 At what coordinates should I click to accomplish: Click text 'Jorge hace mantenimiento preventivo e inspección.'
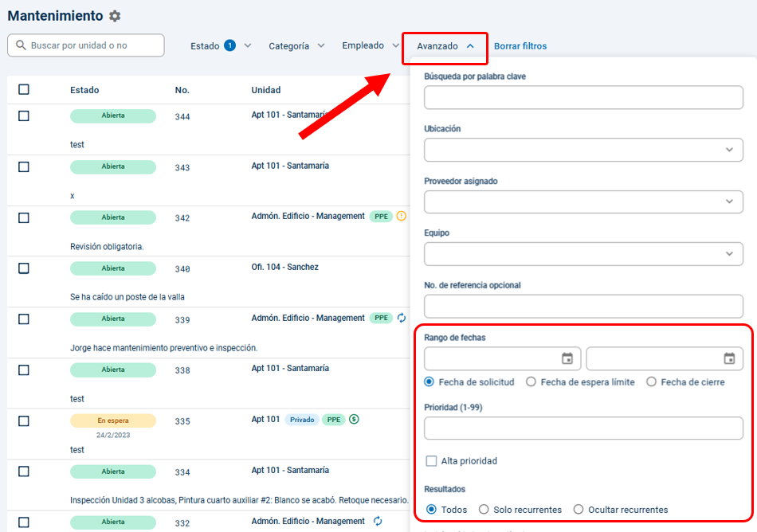pyautogui.click(x=163, y=348)
